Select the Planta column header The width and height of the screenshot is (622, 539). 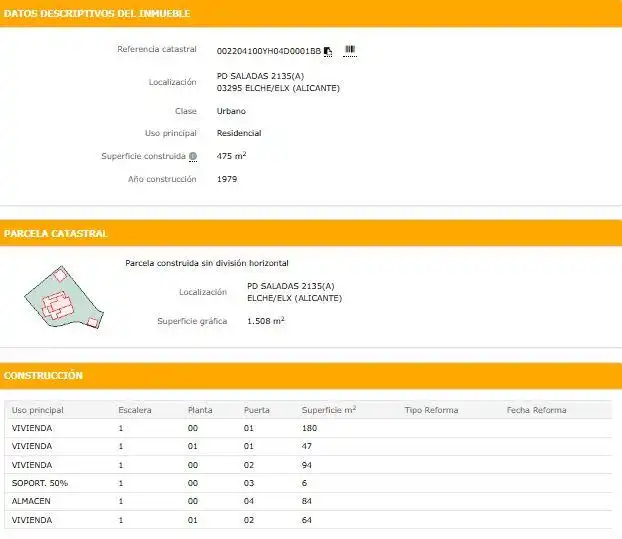click(200, 410)
